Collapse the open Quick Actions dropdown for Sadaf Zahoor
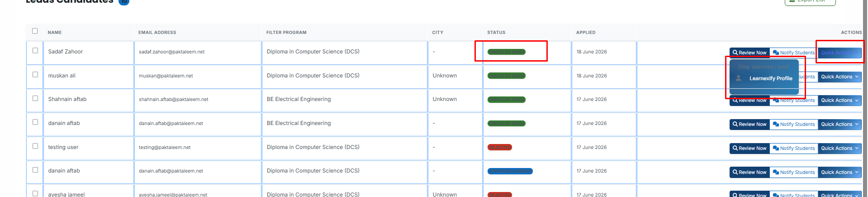Viewport: 868px width, 197px height. (x=840, y=53)
